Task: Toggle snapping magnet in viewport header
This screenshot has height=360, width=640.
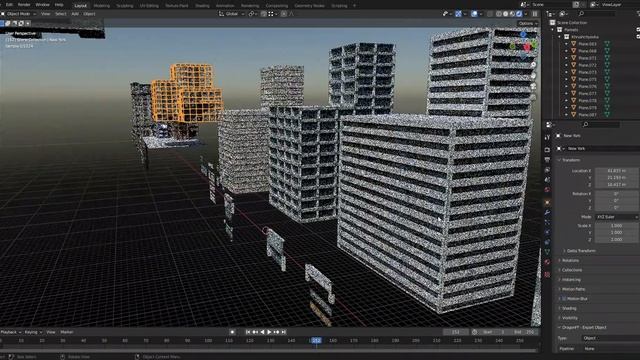Action: 264,14
